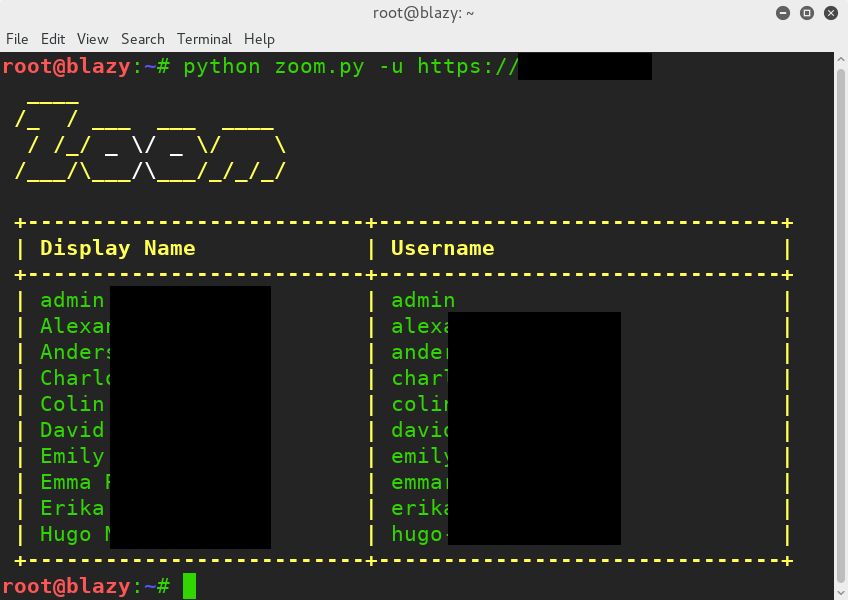
Task: Click the bottom 'root@blazy' prompt text
Action: pyautogui.click(x=66, y=586)
